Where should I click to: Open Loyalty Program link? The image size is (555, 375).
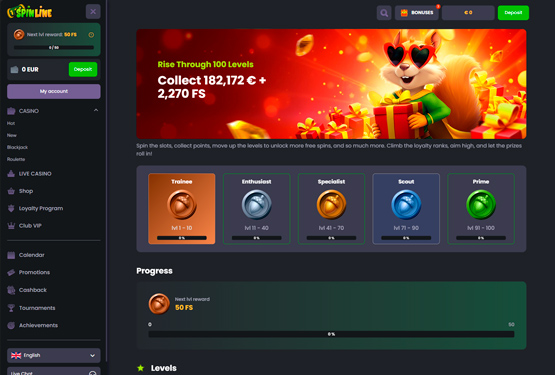point(41,208)
